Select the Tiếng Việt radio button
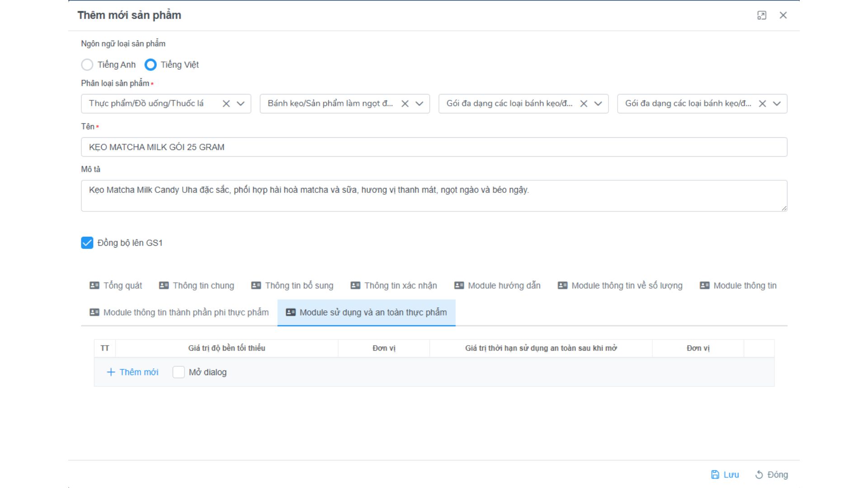The height and width of the screenshot is (488, 868). (x=151, y=65)
